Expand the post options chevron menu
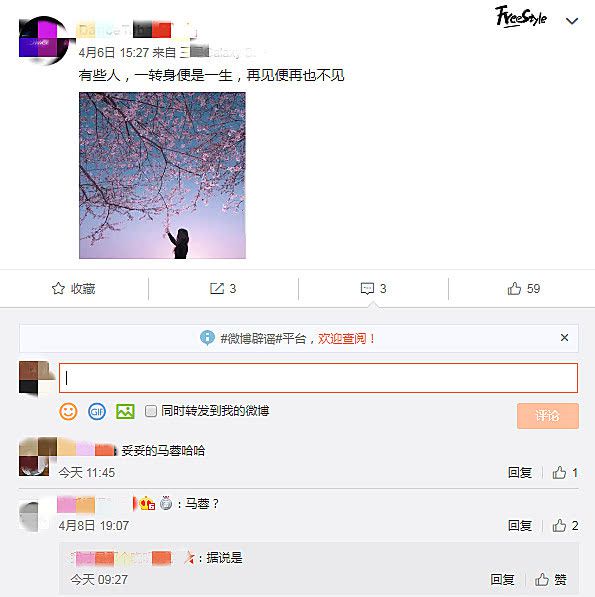 click(572, 21)
